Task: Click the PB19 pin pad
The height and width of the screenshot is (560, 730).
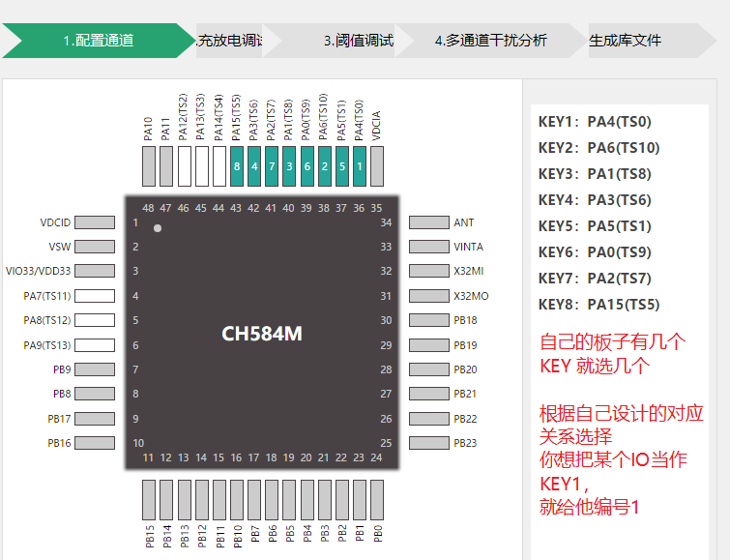Action: [429, 345]
